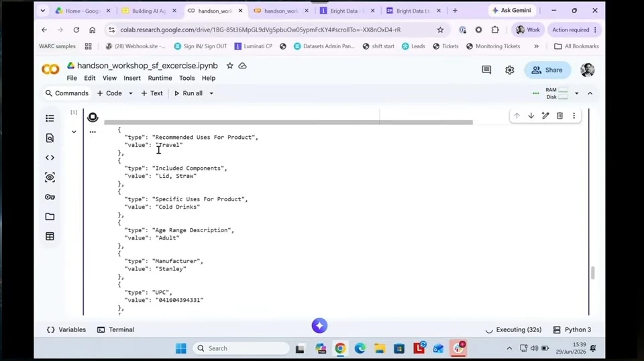
Task: Open the Terminal panel
Action: coord(116,329)
